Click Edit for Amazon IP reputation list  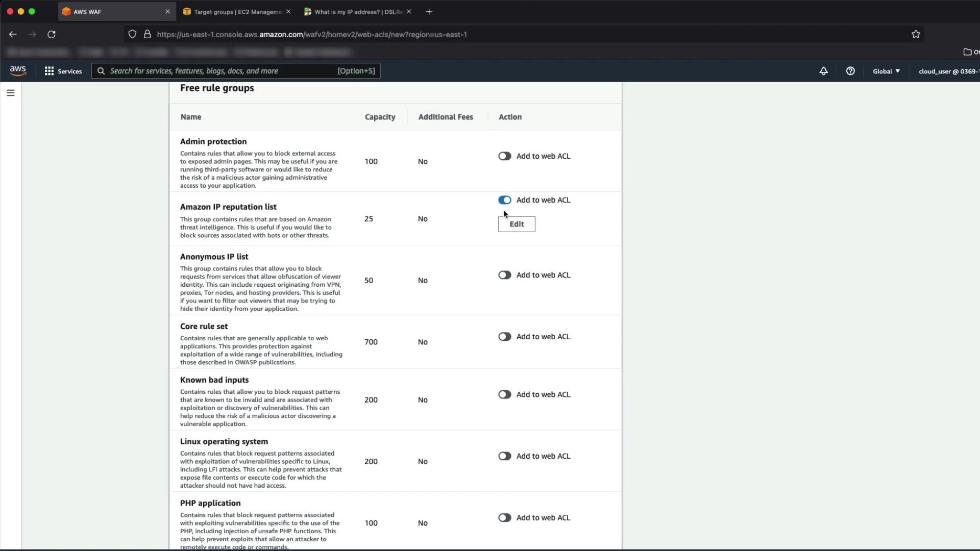point(517,224)
